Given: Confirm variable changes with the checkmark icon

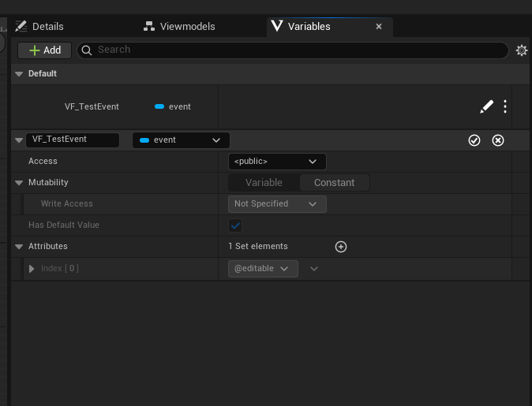Looking at the screenshot, I should point(474,140).
